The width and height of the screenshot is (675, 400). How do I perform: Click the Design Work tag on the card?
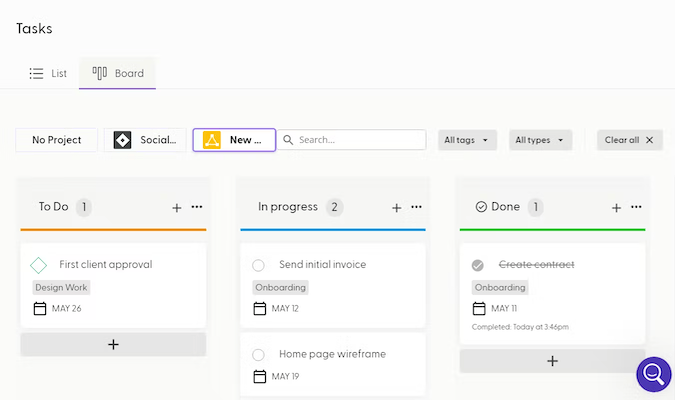point(62,287)
